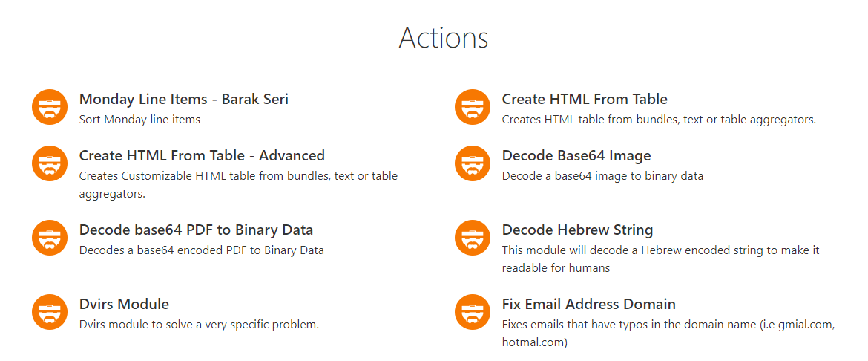Open the Create HTML From Table title

585,99
